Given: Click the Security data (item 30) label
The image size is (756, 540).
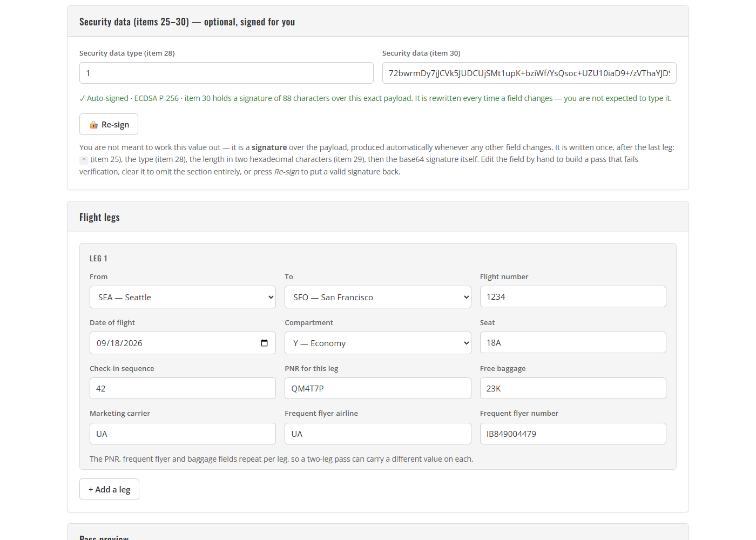Looking at the screenshot, I should (421, 53).
